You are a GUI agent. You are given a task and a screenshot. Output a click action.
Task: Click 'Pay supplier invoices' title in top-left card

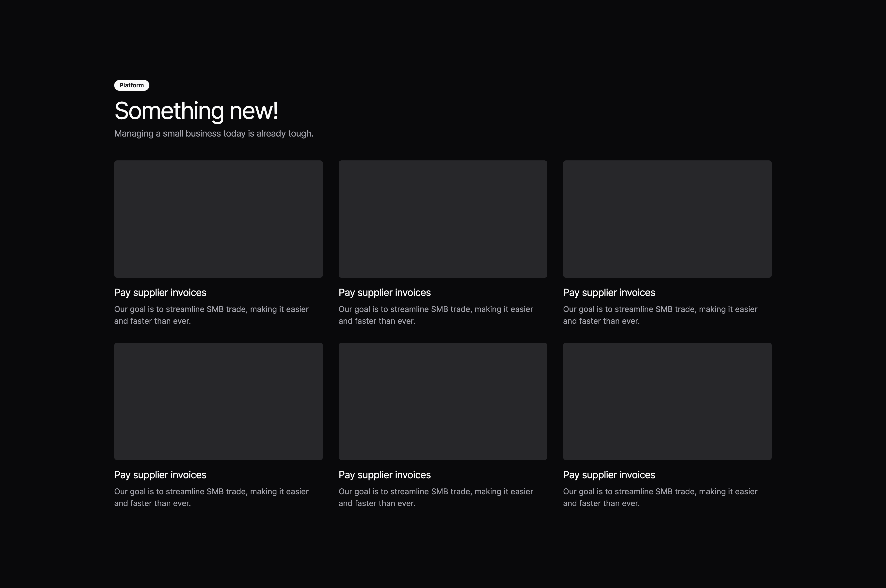click(160, 293)
